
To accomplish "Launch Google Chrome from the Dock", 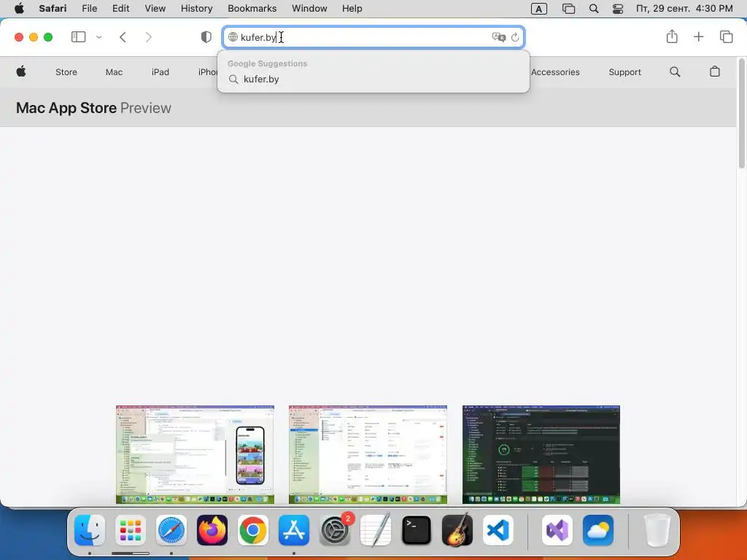I will click(253, 530).
